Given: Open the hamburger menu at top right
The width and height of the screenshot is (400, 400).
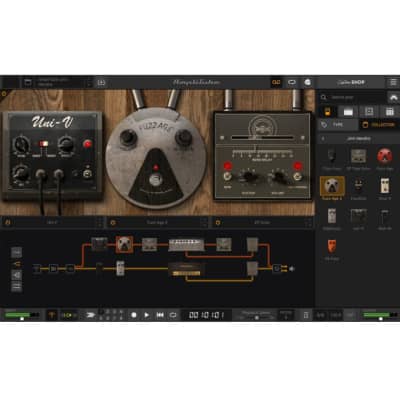Looking at the screenshot, I should pos(393,82).
